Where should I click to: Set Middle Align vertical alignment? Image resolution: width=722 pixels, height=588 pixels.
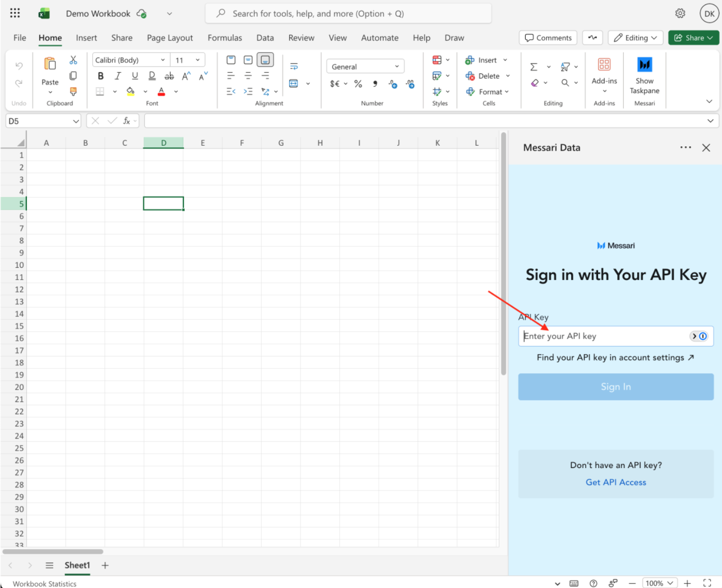click(248, 60)
